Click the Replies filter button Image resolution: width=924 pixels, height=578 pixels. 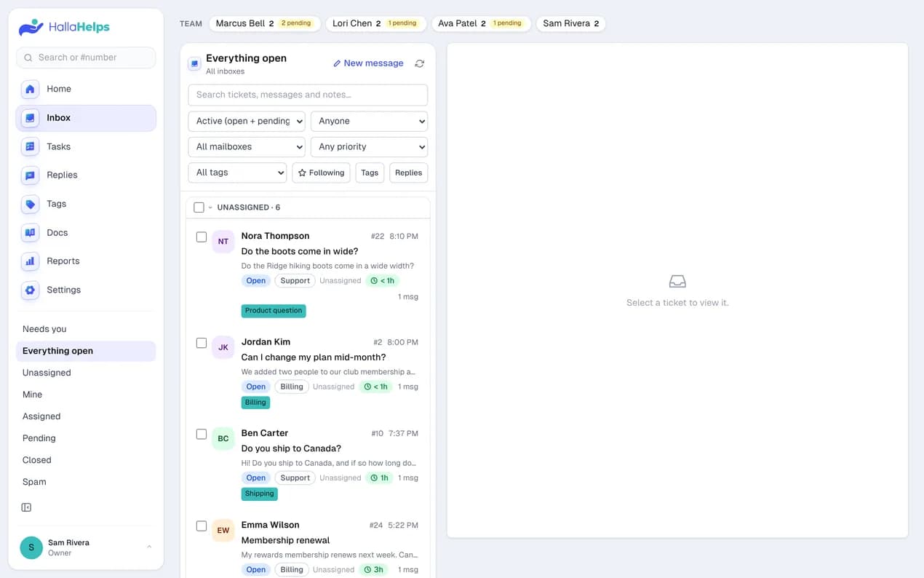[408, 173]
